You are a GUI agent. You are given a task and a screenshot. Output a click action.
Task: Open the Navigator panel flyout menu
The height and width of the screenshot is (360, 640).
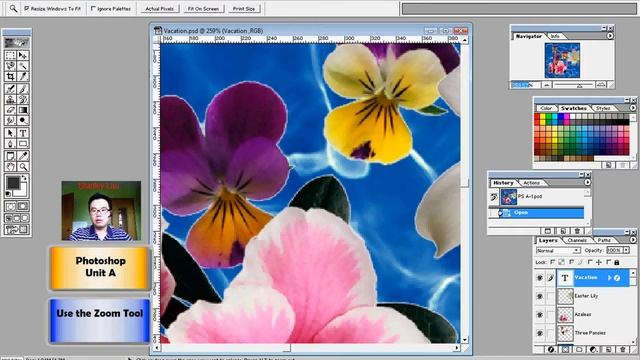coord(610,36)
